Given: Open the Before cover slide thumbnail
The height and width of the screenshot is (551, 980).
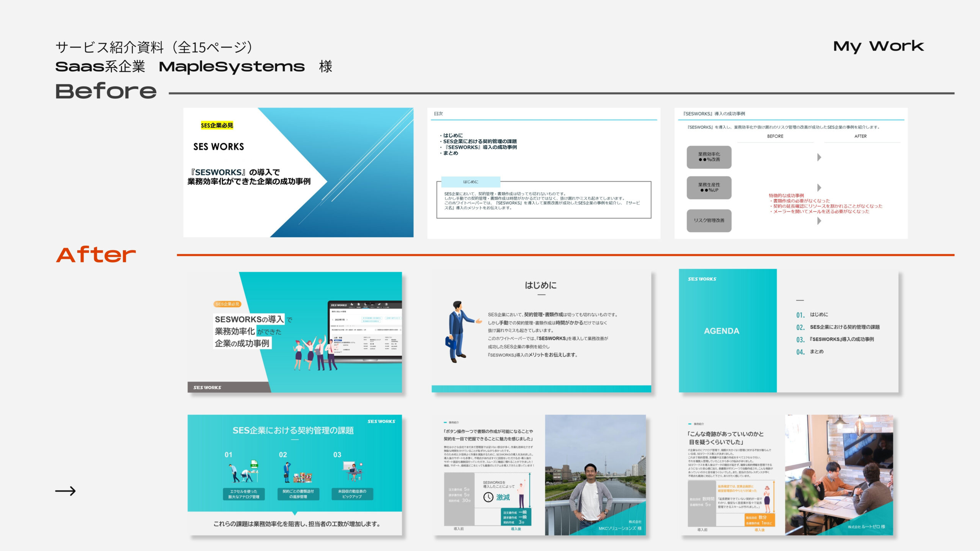Looking at the screenshot, I should pos(298,173).
